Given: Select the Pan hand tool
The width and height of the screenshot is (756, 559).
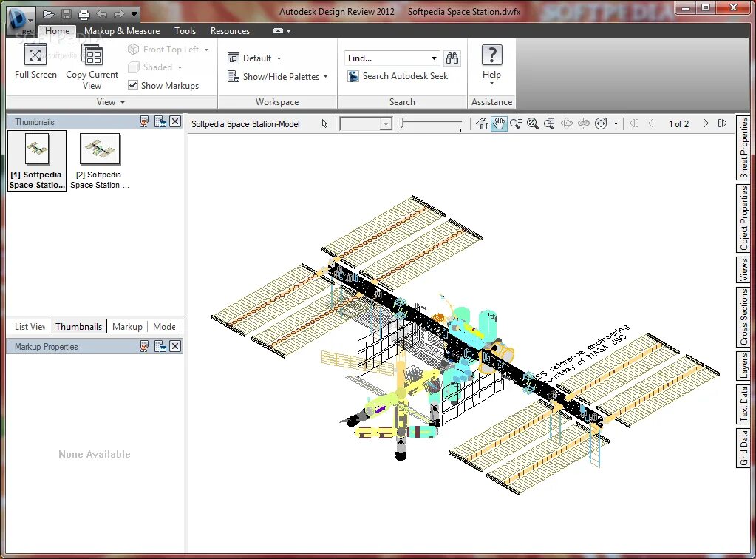Looking at the screenshot, I should [x=499, y=124].
